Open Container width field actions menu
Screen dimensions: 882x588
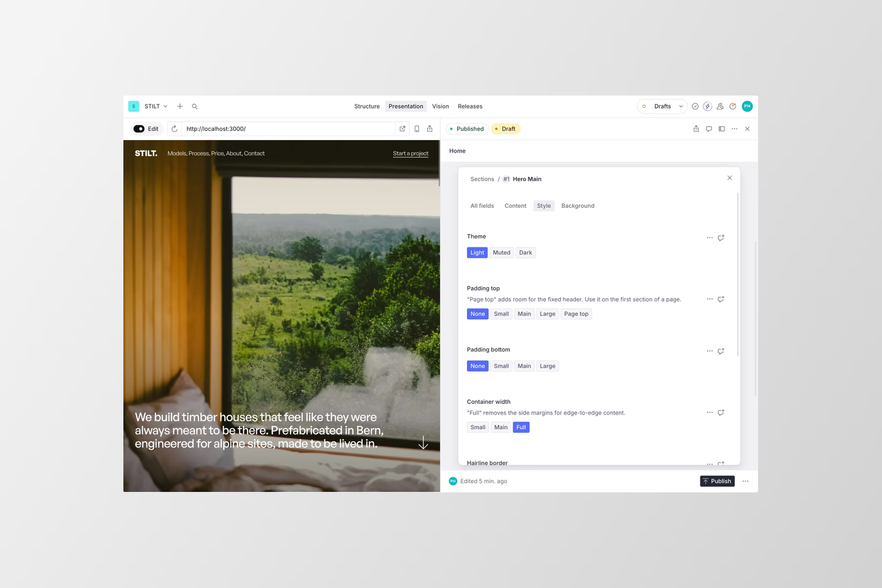point(709,412)
